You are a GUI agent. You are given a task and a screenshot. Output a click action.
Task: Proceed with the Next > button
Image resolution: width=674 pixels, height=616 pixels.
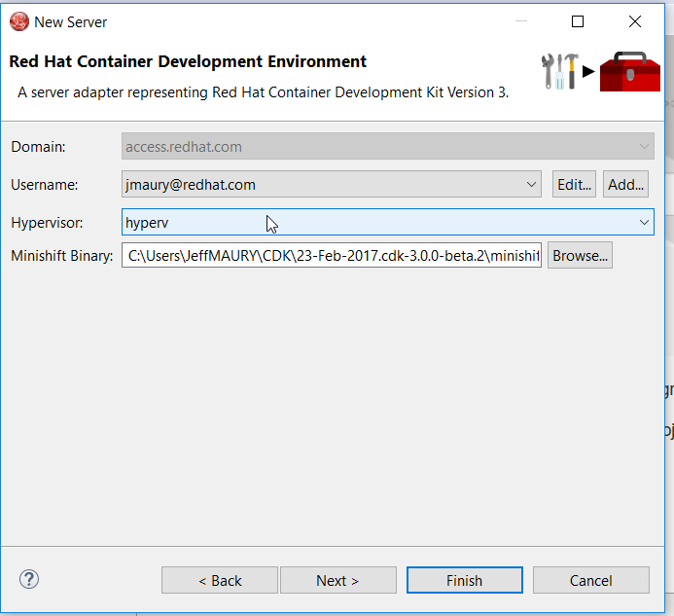[337, 580]
